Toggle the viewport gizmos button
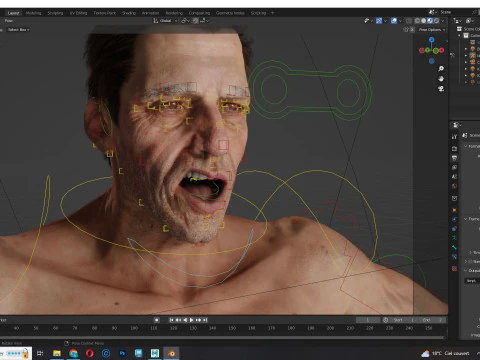The height and width of the screenshot is (360, 480). [x=379, y=21]
